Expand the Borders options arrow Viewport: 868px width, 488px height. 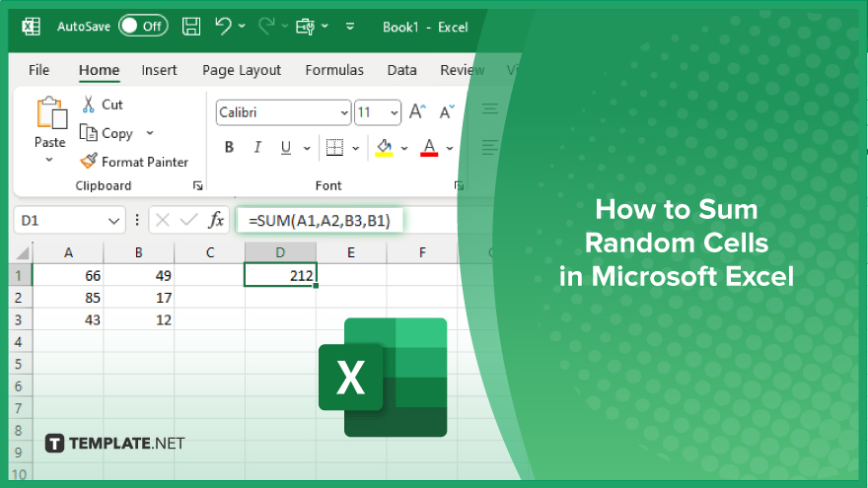click(x=355, y=148)
